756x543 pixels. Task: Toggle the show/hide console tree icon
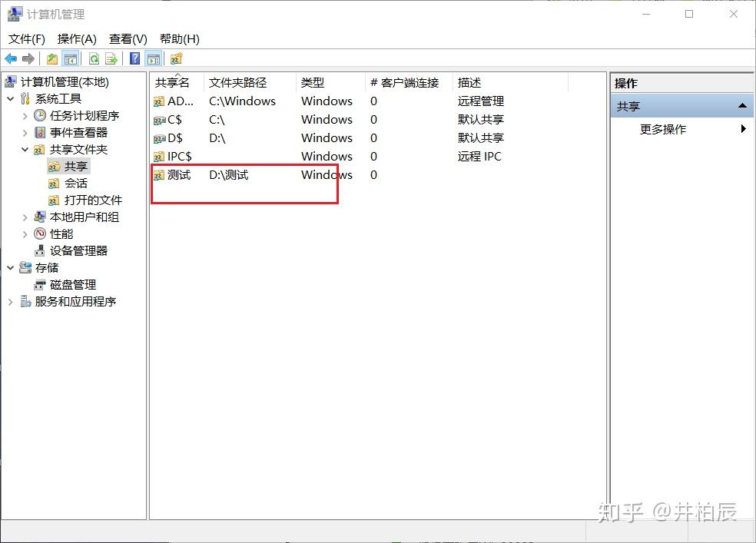tap(71, 59)
